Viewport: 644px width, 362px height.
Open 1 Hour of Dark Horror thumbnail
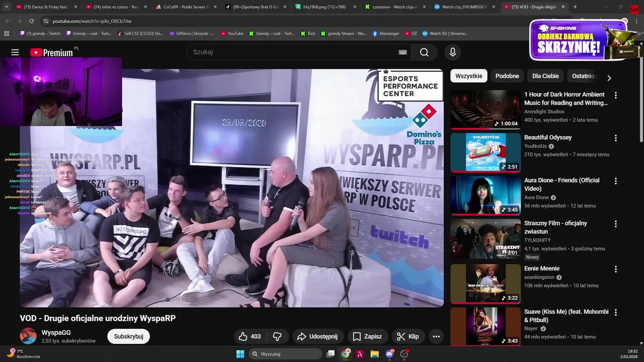point(486,110)
